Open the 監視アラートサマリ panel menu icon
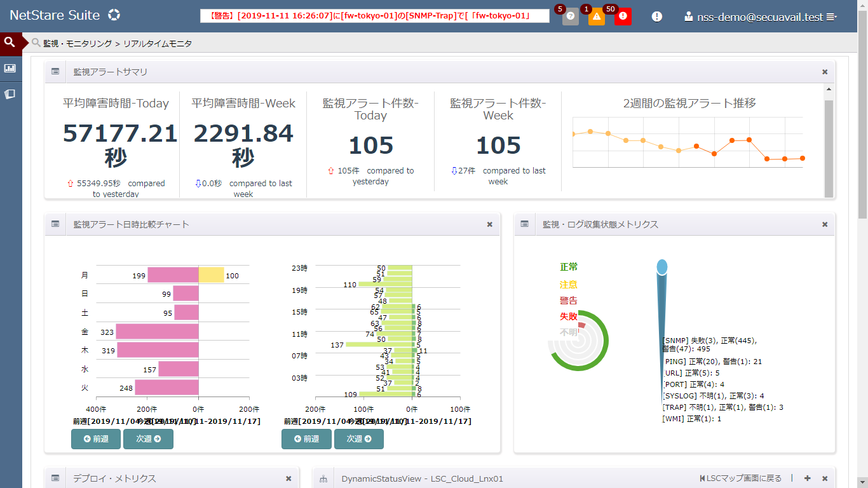 point(55,72)
